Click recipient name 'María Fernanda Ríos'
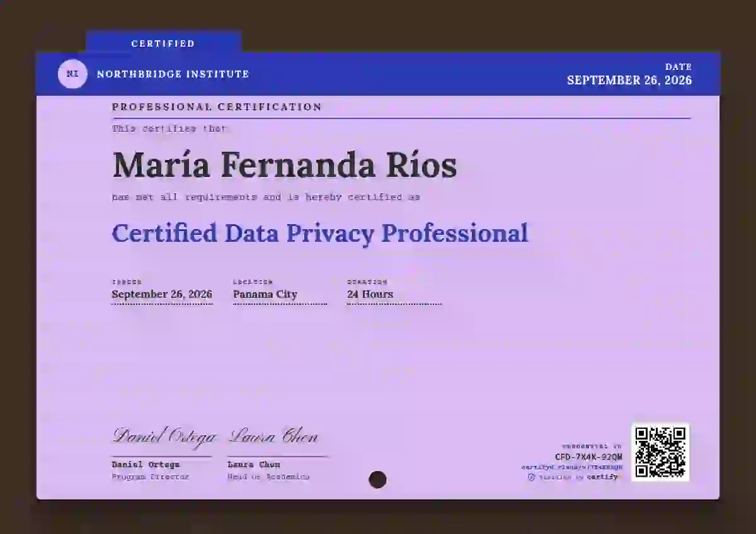756x534 pixels. coord(284,166)
